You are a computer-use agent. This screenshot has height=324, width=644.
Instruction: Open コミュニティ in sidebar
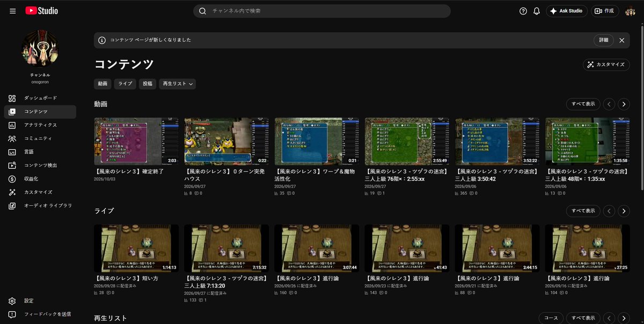pos(40,139)
